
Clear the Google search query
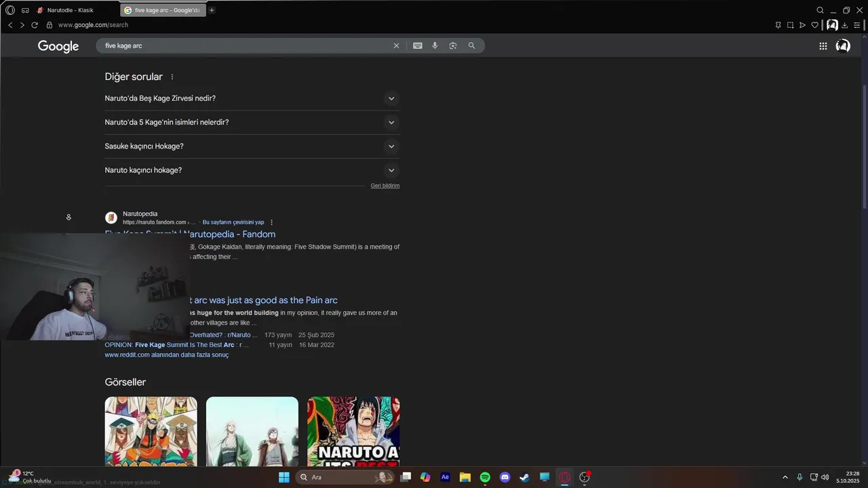tap(397, 45)
